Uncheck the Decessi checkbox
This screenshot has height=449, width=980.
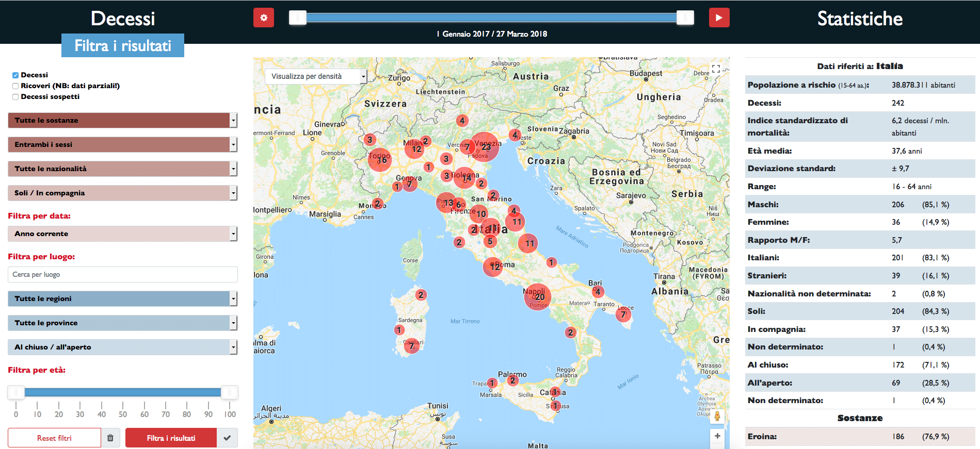point(15,75)
